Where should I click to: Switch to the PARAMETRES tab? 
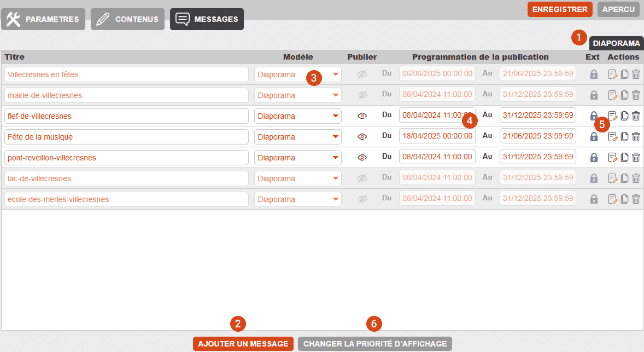[x=43, y=19]
